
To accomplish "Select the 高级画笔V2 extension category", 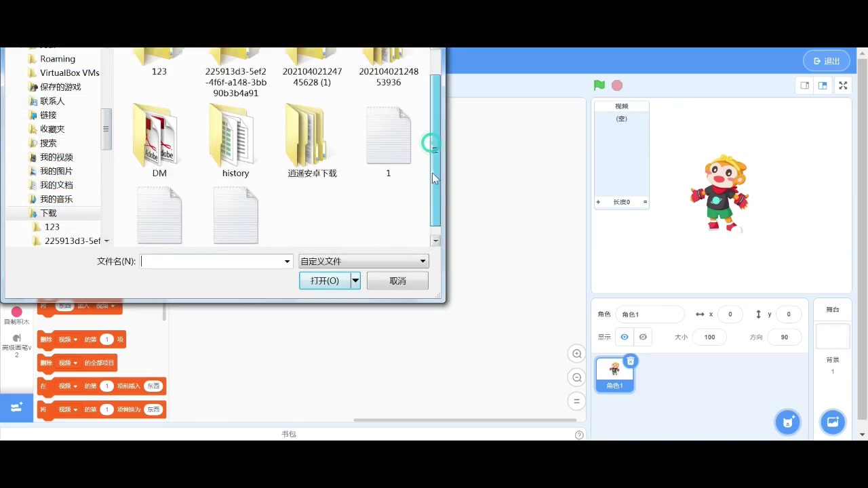I will (16, 343).
